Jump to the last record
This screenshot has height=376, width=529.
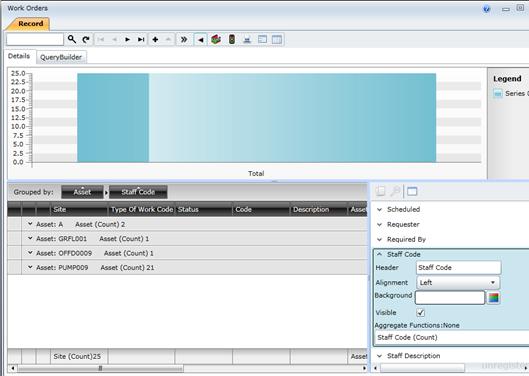click(x=141, y=39)
